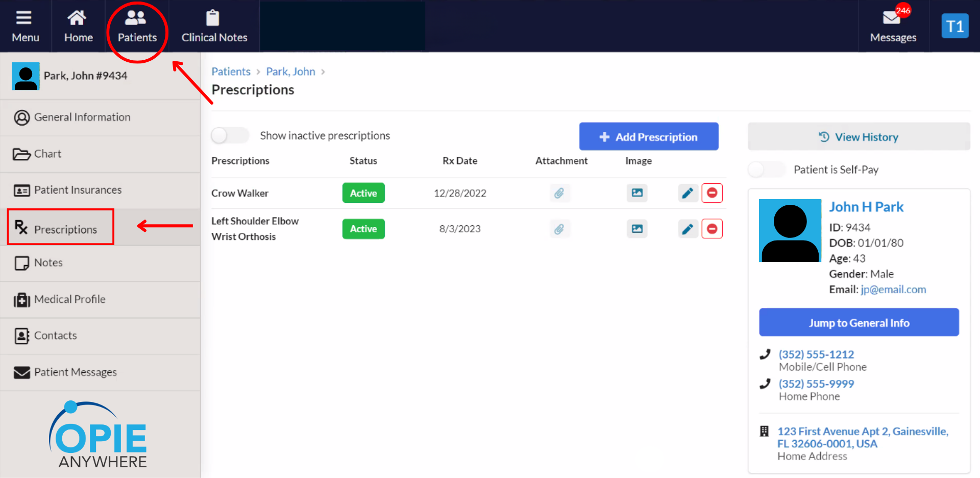Open email link jp@email.com
The width and height of the screenshot is (980, 478).
893,289
